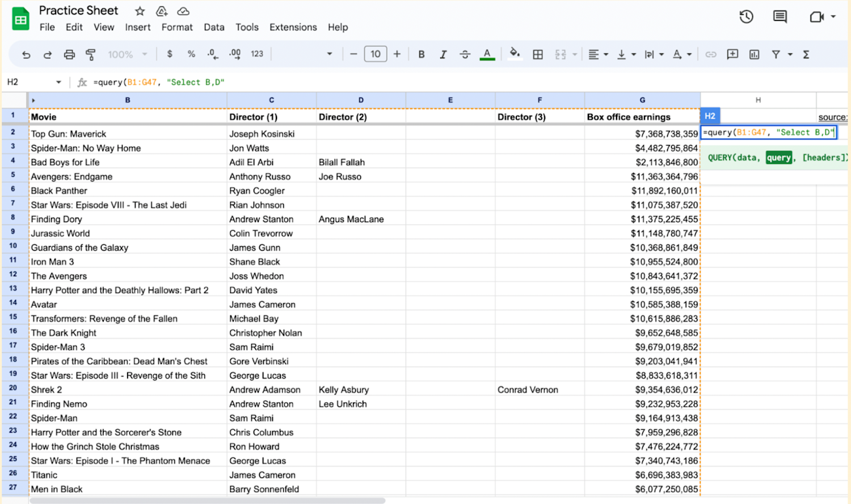
Task: Open the horizontal align dropdown
Action: tap(598, 54)
